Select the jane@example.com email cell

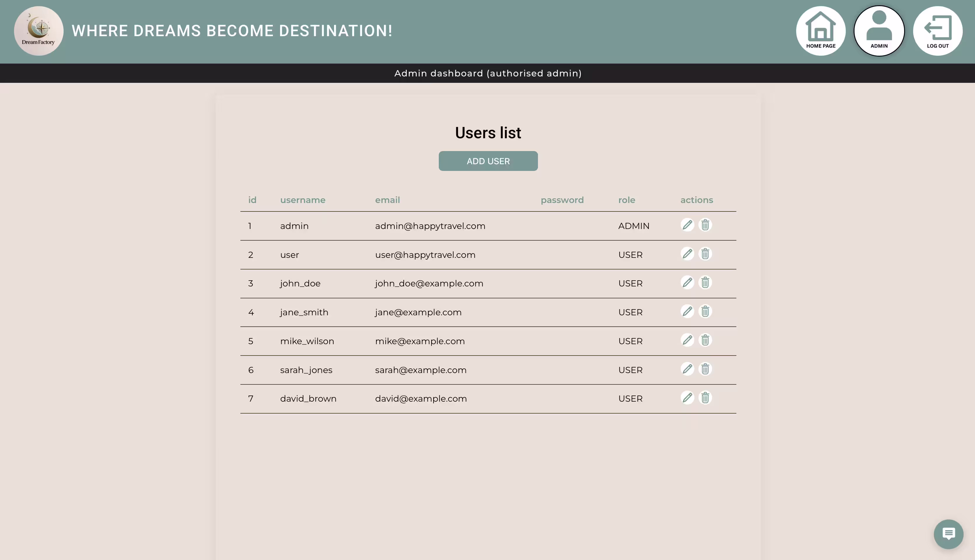click(x=418, y=313)
